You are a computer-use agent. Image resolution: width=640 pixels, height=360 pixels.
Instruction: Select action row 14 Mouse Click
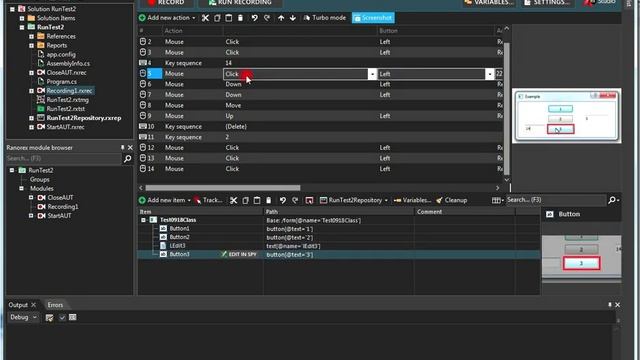click(320, 169)
